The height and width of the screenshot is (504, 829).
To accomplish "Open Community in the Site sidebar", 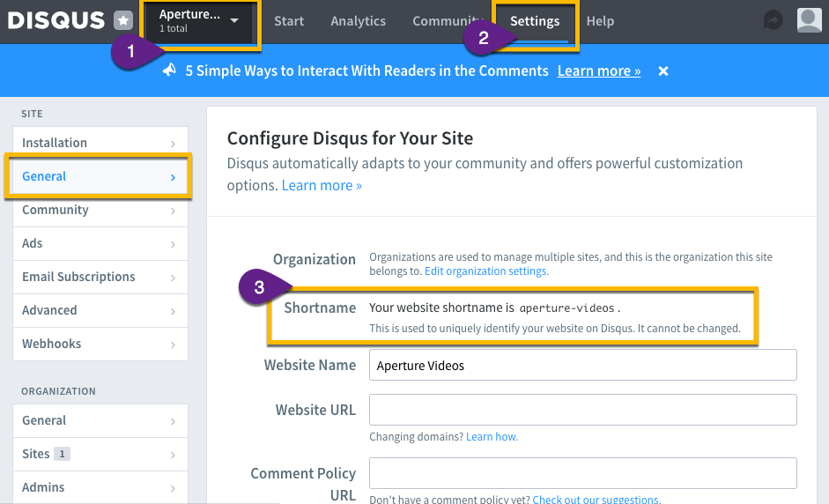I will coord(100,210).
